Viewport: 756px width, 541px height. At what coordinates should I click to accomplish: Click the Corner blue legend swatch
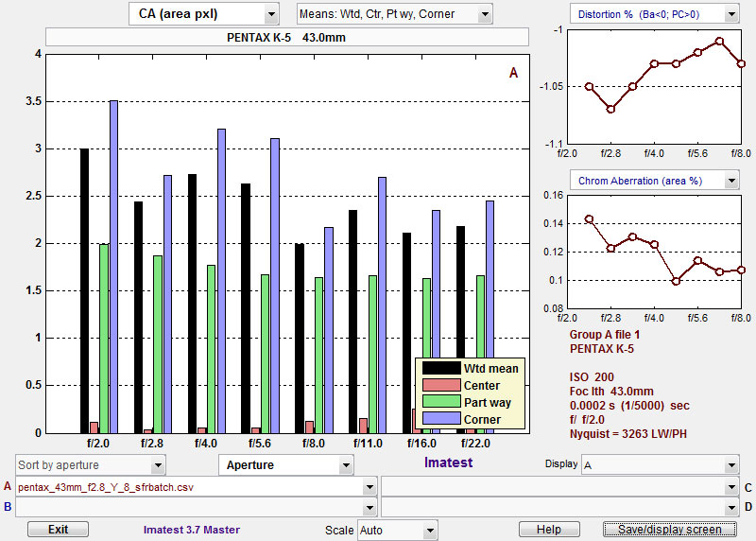(x=441, y=419)
